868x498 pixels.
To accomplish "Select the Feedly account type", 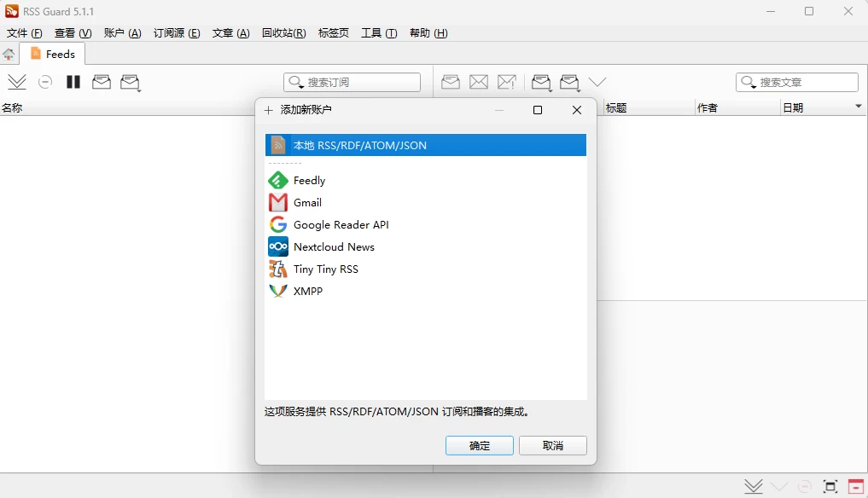I will click(x=425, y=181).
